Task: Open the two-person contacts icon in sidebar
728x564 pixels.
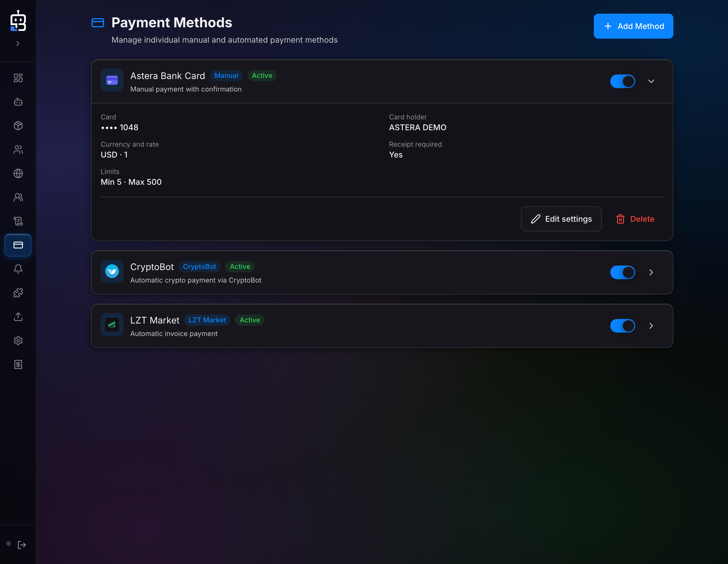Action: pyautogui.click(x=18, y=197)
